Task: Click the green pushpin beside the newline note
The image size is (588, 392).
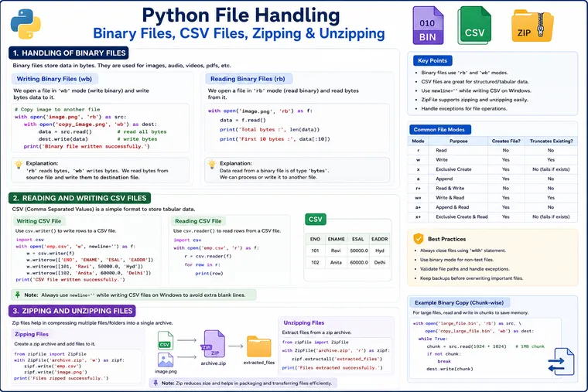Action: pyautogui.click(x=17, y=295)
